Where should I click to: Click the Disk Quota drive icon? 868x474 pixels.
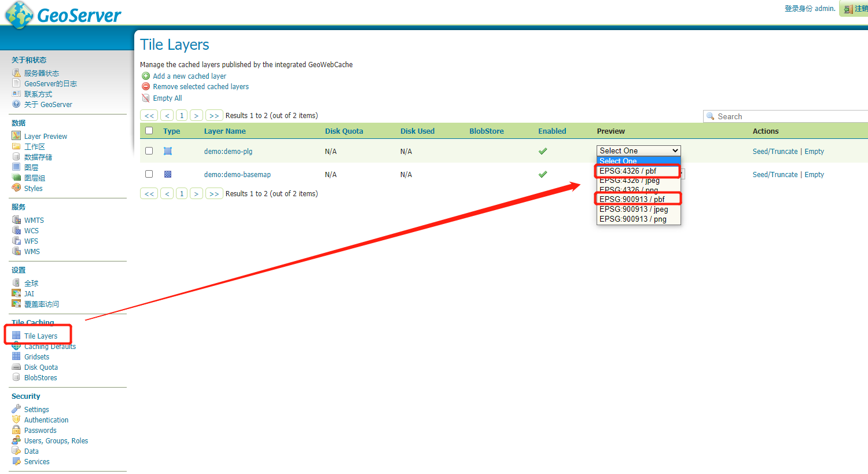tap(16, 367)
